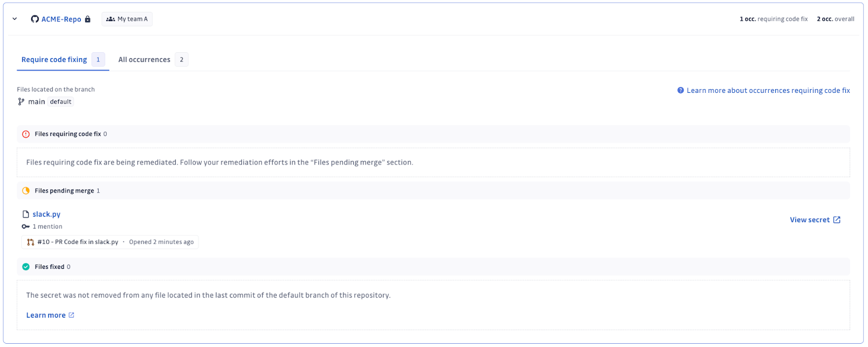Viewport: 868px width, 347px height.
Task: Click the external link icon beside View secret
Action: pos(837,220)
